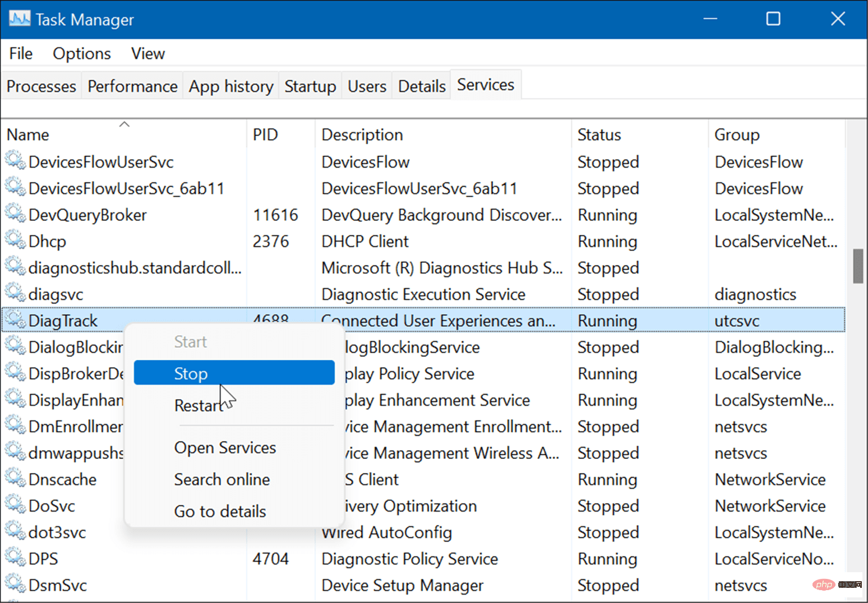This screenshot has width=868, height=603.
Task: Select the DevQueryBroker service name
Action: [x=87, y=215]
